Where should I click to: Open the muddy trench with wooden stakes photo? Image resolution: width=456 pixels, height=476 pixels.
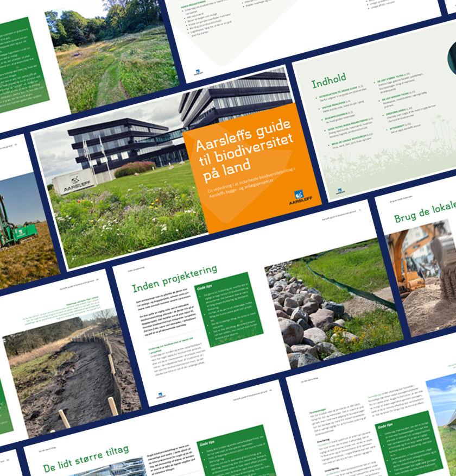pos(71,373)
